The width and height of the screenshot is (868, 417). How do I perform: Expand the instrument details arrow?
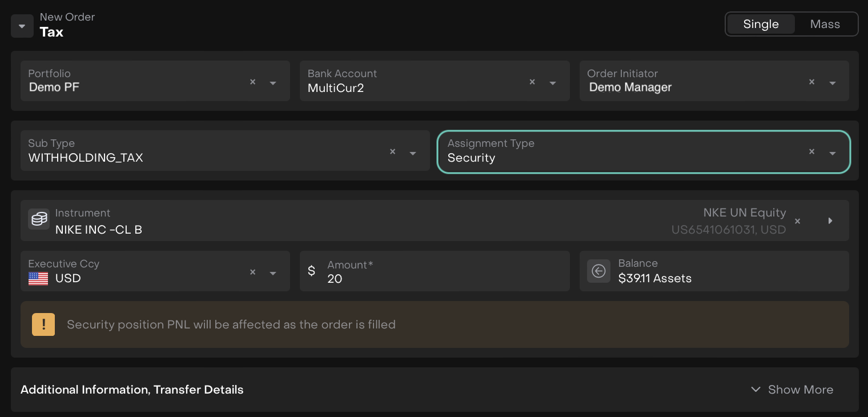pos(830,221)
